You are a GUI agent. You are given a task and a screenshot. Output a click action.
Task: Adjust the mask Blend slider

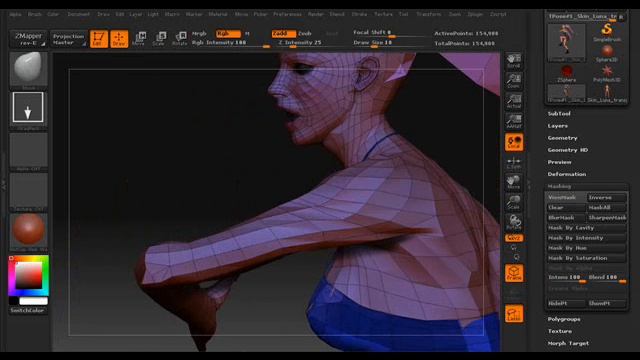pos(607,278)
